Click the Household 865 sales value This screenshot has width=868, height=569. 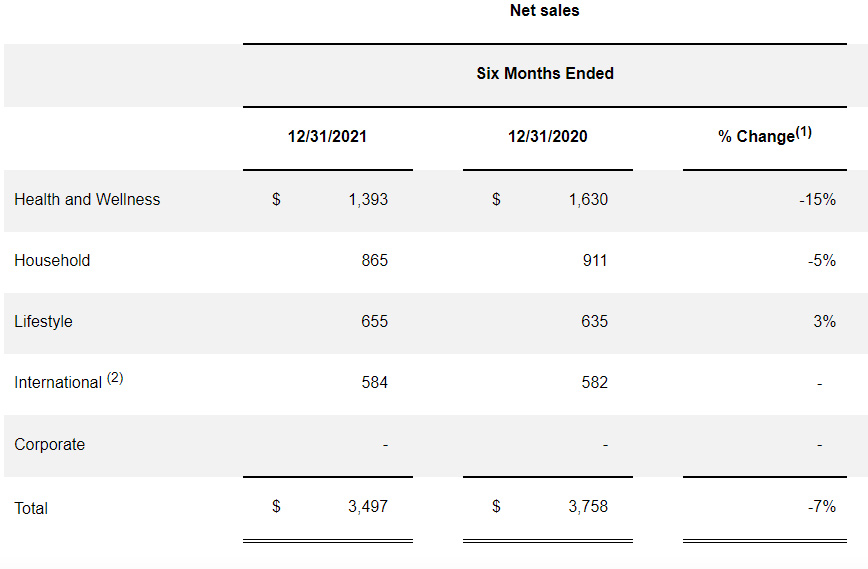point(374,261)
